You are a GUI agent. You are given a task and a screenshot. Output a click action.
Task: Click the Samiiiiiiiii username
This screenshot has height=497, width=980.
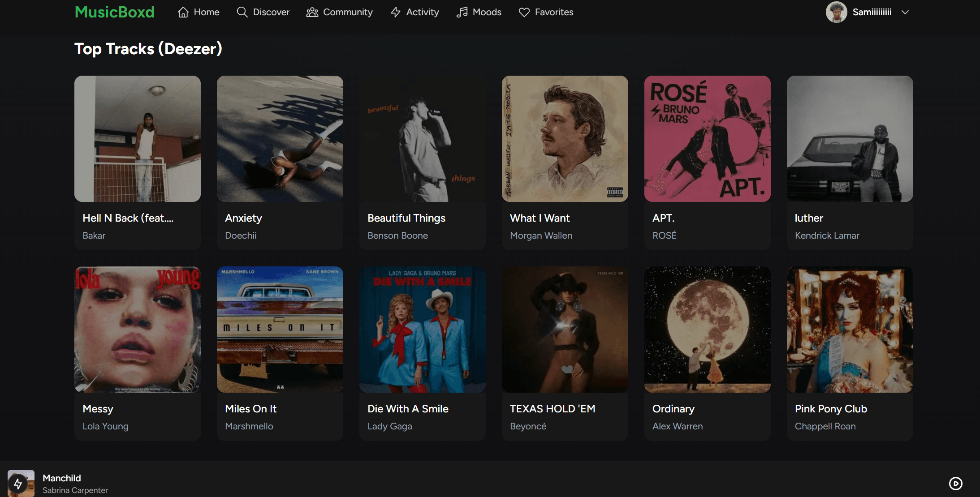(872, 12)
